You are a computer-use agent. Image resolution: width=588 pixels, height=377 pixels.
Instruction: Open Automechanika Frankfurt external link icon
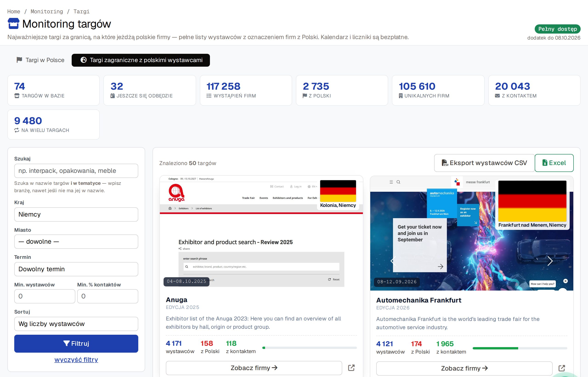pyautogui.click(x=562, y=368)
